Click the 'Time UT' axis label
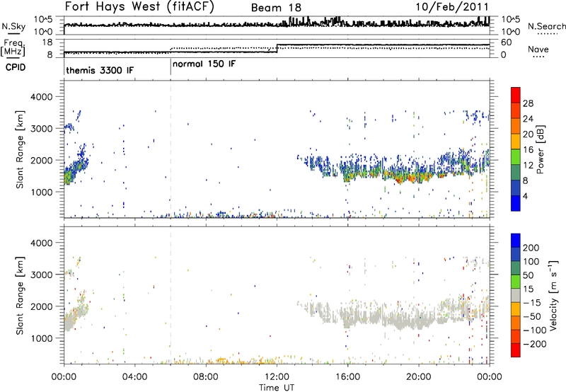This screenshot has width=566, height=392. (x=277, y=387)
